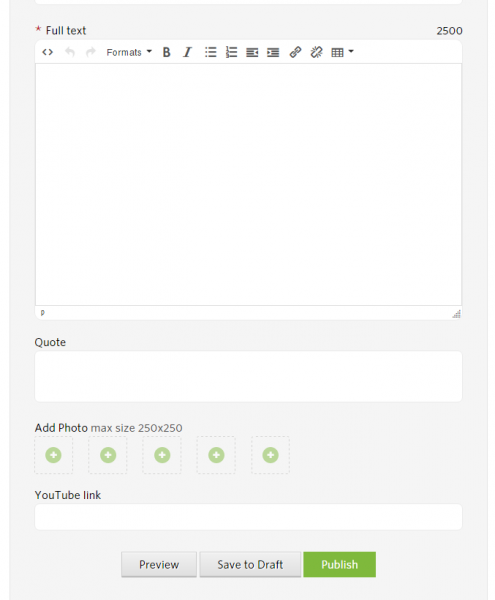Open the source code view icon

click(47, 52)
